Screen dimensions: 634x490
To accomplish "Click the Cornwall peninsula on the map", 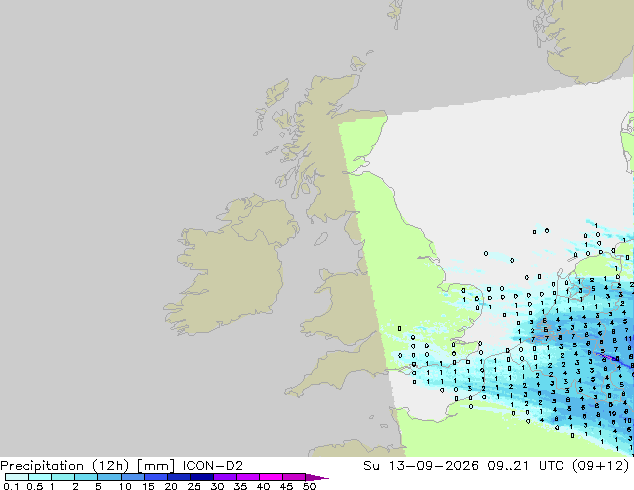I will (311, 384).
